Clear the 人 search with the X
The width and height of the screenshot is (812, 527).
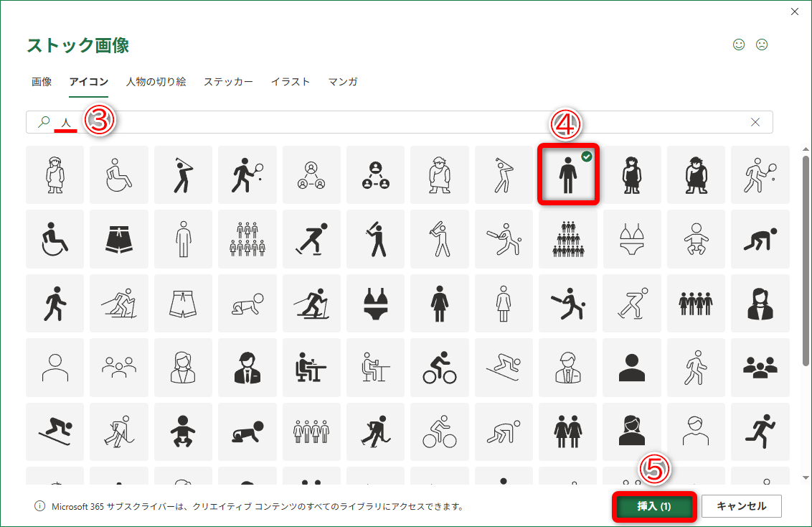[x=757, y=122]
